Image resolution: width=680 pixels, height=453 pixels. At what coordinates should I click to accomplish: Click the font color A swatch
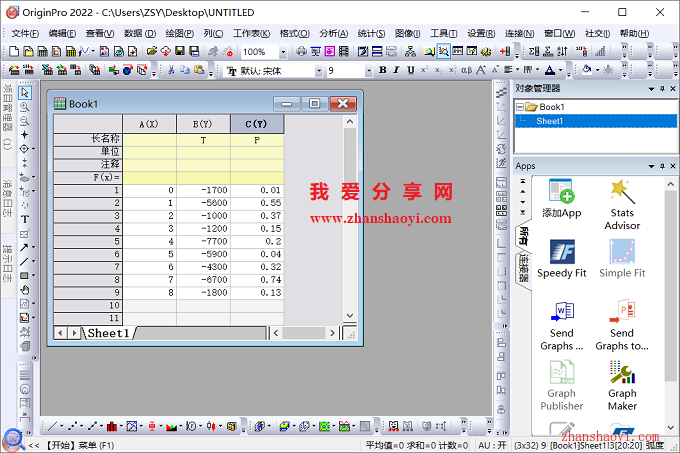point(550,70)
